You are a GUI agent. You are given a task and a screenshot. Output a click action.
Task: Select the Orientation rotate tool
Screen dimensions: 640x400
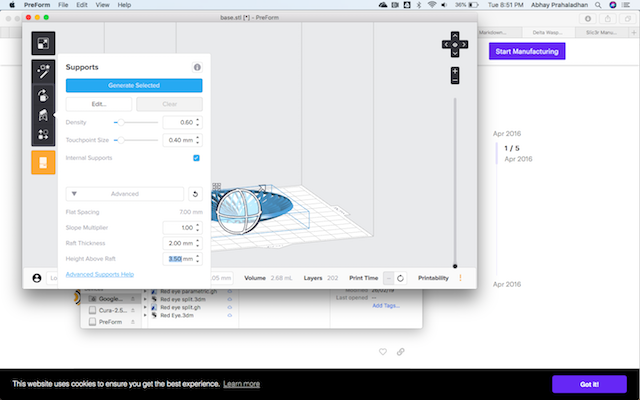pyautogui.click(x=43, y=96)
